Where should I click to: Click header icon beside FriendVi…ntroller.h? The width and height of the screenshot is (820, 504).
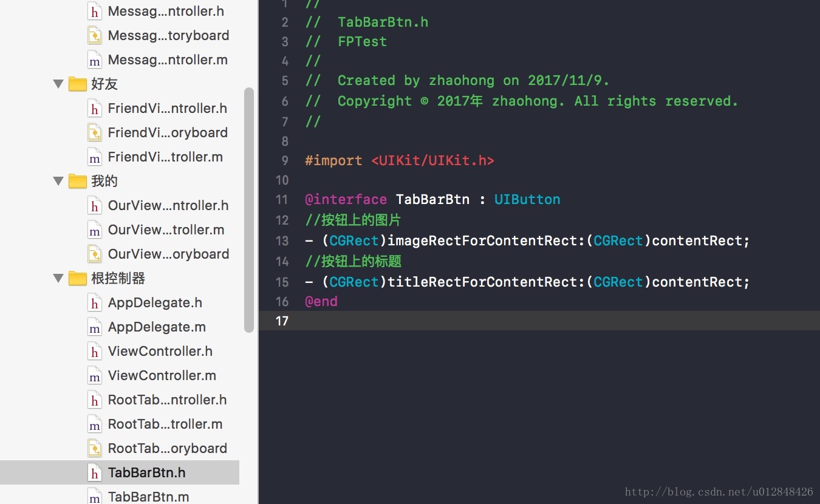95,108
